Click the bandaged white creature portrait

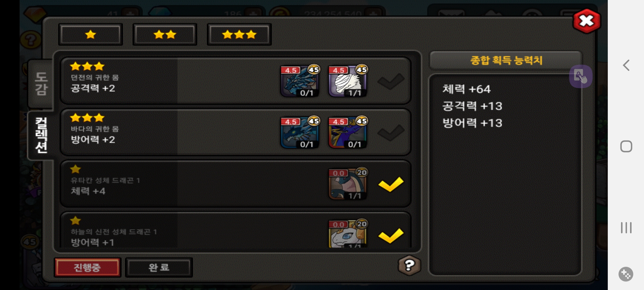click(348, 81)
